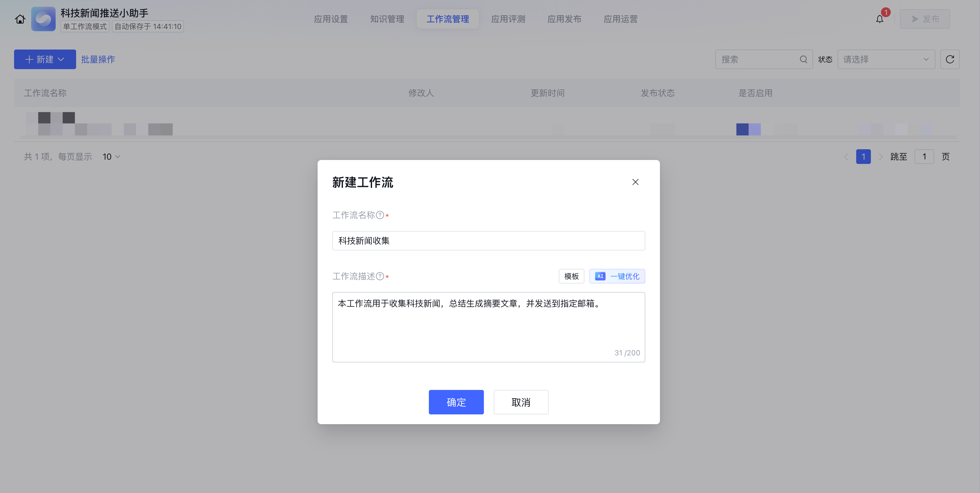Image resolution: width=980 pixels, height=493 pixels.
Task: Switch to 应用评测 tab
Action: coord(508,19)
